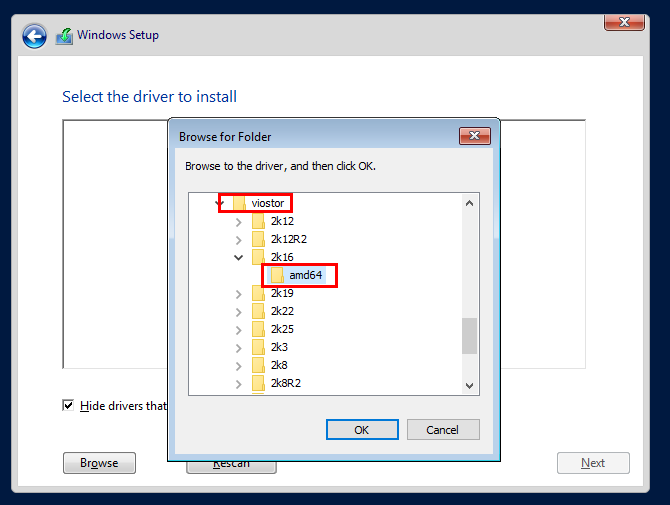This screenshot has width=670, height=505.
Task: Click the Next button in Windows Setup
Action: (593, 463)
